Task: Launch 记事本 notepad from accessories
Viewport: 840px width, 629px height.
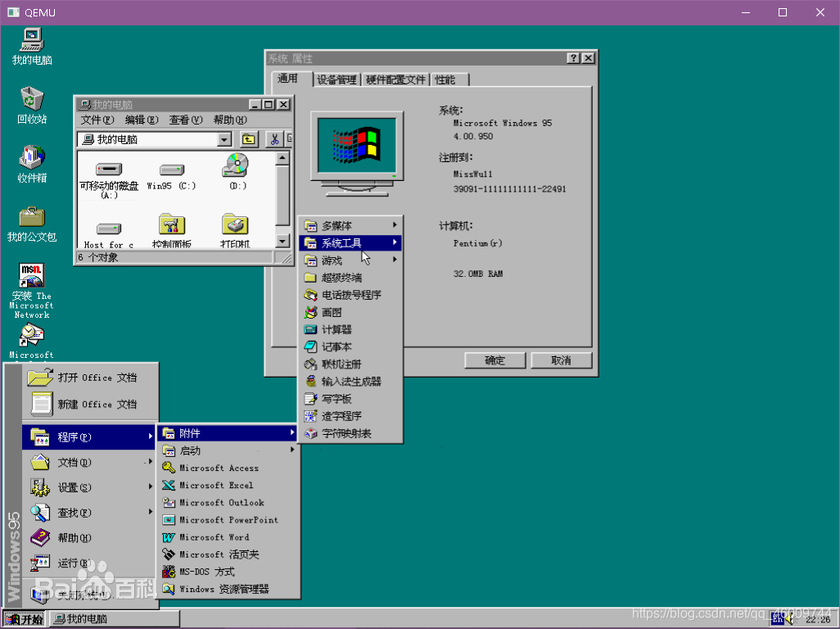Action: pos(351,346)
